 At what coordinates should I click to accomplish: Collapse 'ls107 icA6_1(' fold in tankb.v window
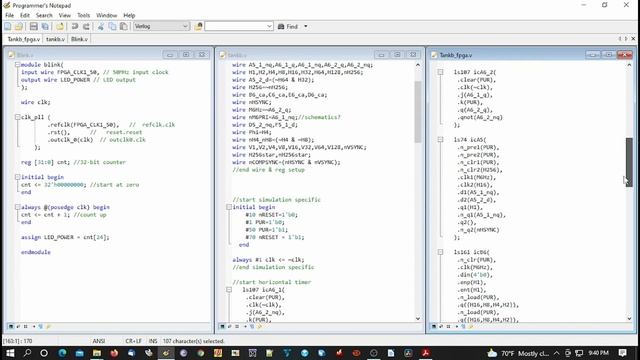229,290
